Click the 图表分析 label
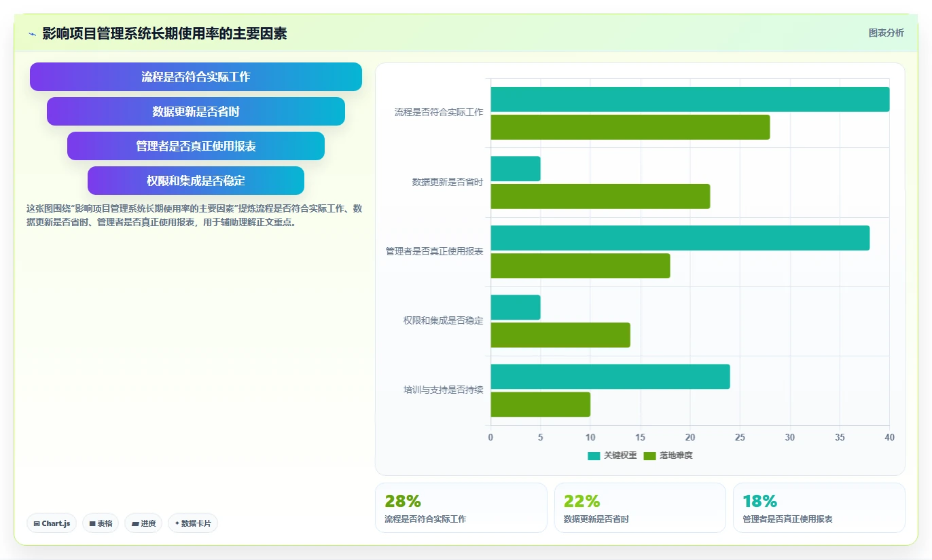 886,33
